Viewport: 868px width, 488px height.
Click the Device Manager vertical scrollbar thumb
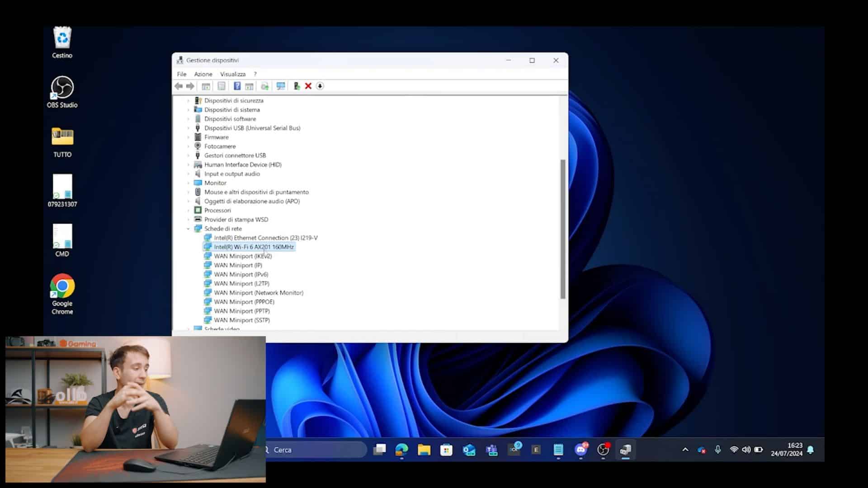click(563, 229)
